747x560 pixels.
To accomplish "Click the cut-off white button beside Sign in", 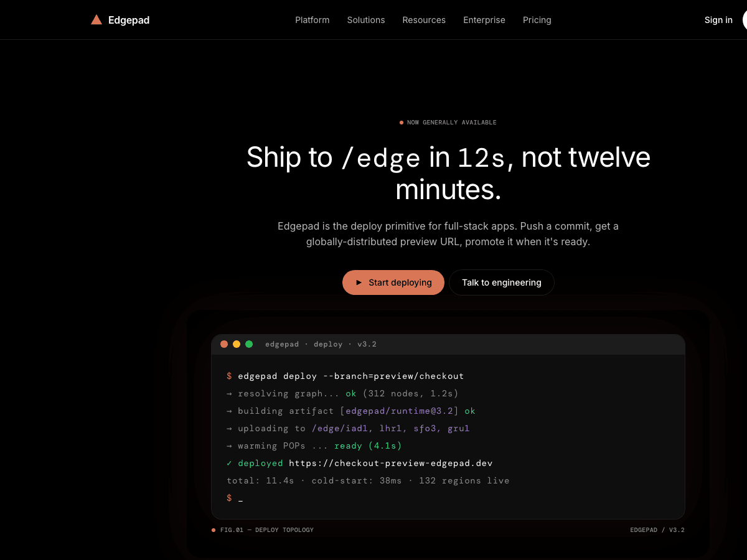I will [x=745, y=20].
